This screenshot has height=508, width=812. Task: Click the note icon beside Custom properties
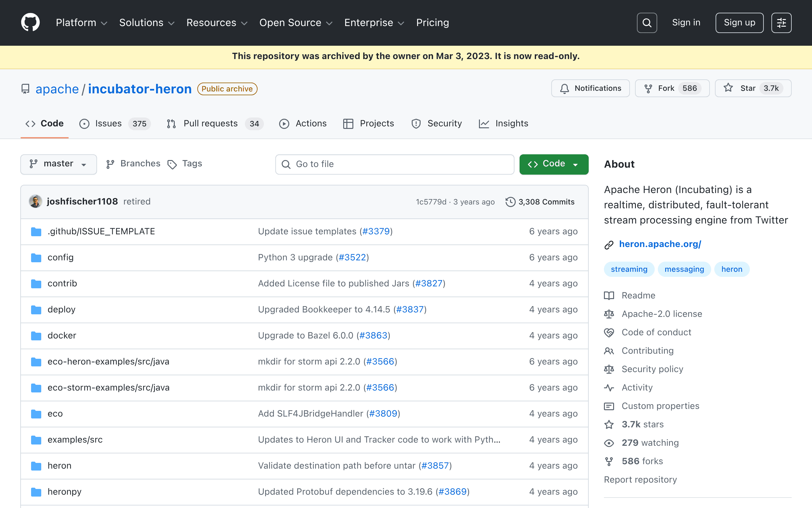tap(609, 406)
